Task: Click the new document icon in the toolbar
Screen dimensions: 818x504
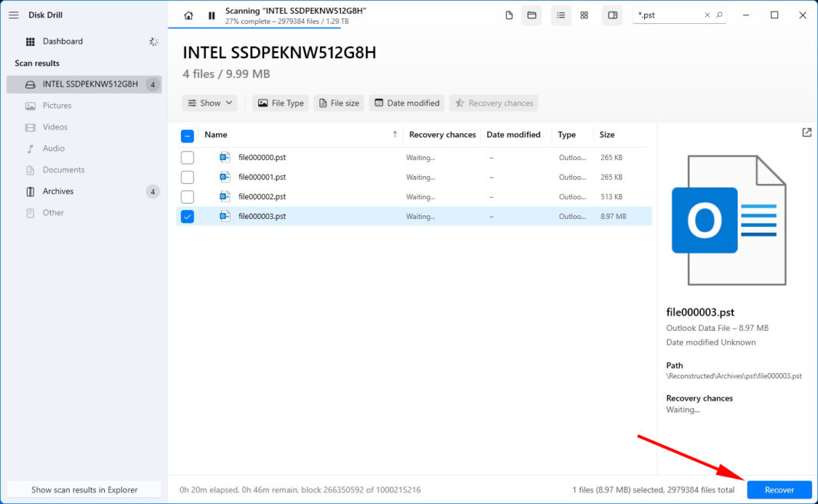Action: click(x=509, y=15)
